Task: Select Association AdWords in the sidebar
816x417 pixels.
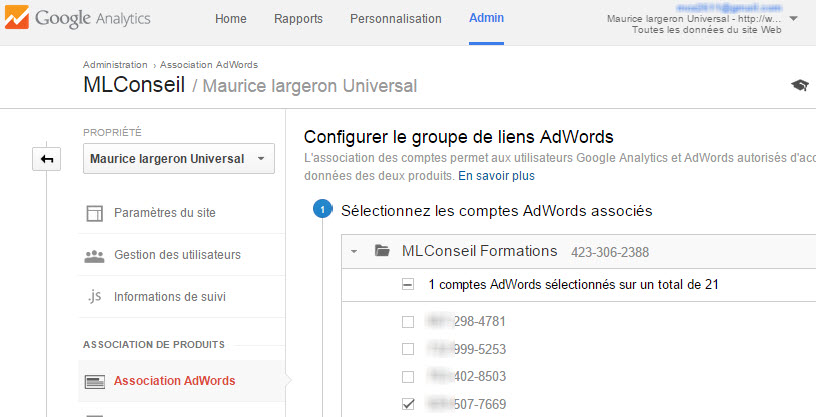Action: [174, 381]
